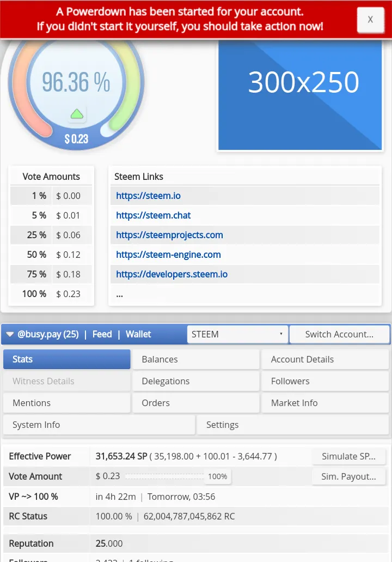
Task: Collapse account panel with triangle arrow
Action: coord(10,334)
